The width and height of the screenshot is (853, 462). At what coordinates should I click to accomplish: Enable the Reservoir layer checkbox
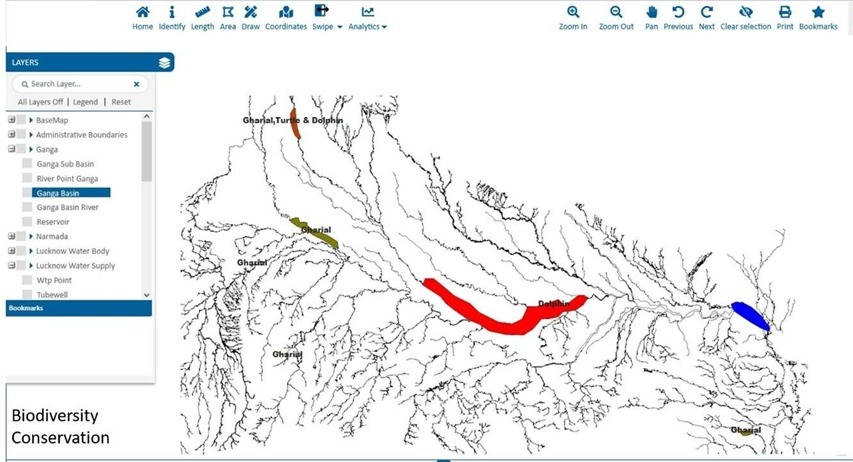(28, 222)
